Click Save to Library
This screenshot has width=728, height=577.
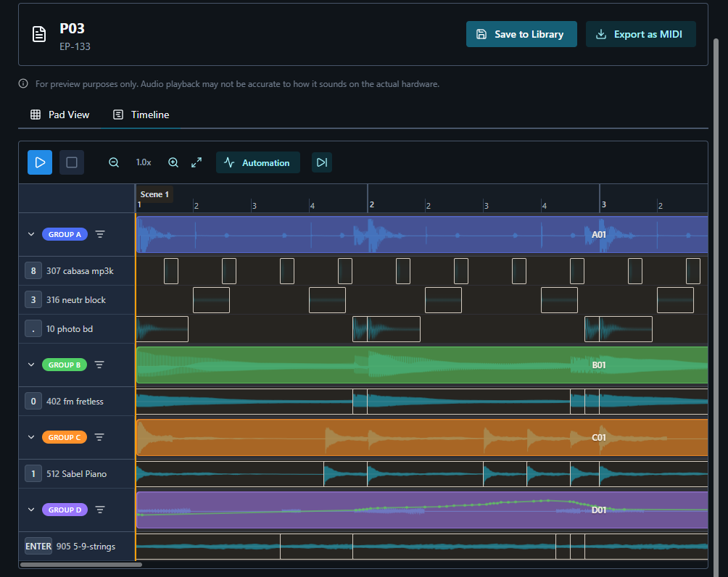point(521,34)
